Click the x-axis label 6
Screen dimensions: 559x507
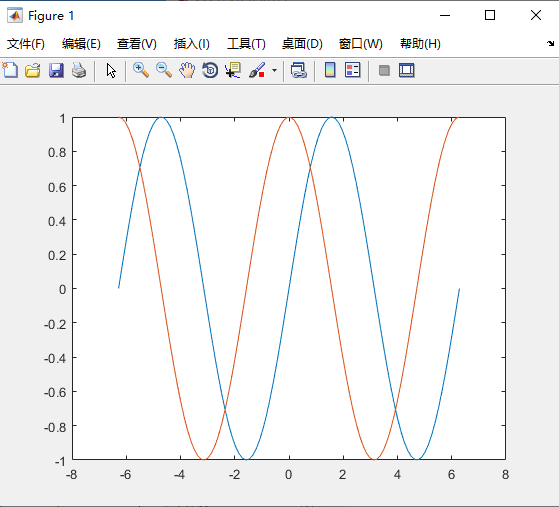[451, 475]
